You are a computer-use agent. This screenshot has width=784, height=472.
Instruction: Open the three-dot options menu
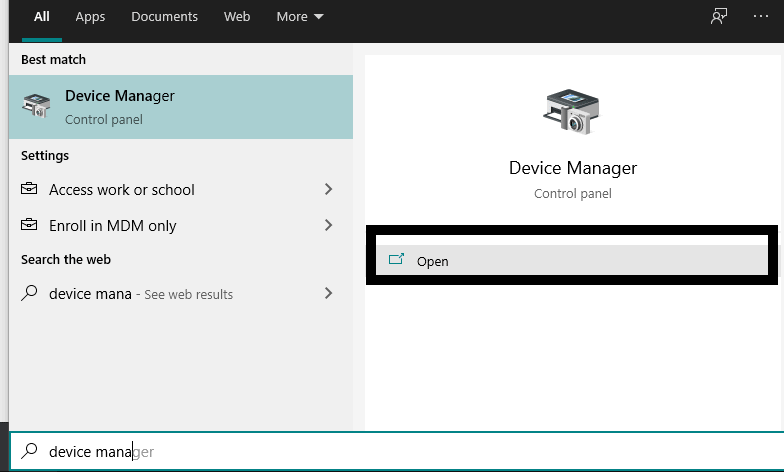point(760,16)
